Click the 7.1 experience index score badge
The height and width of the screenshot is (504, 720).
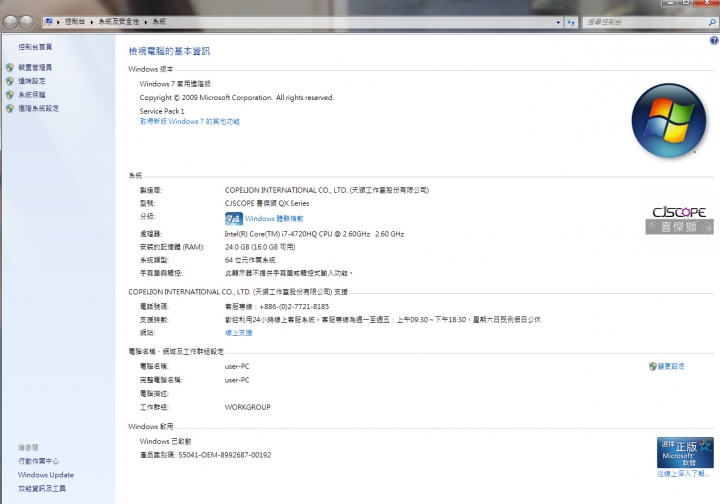pos(233,218)
